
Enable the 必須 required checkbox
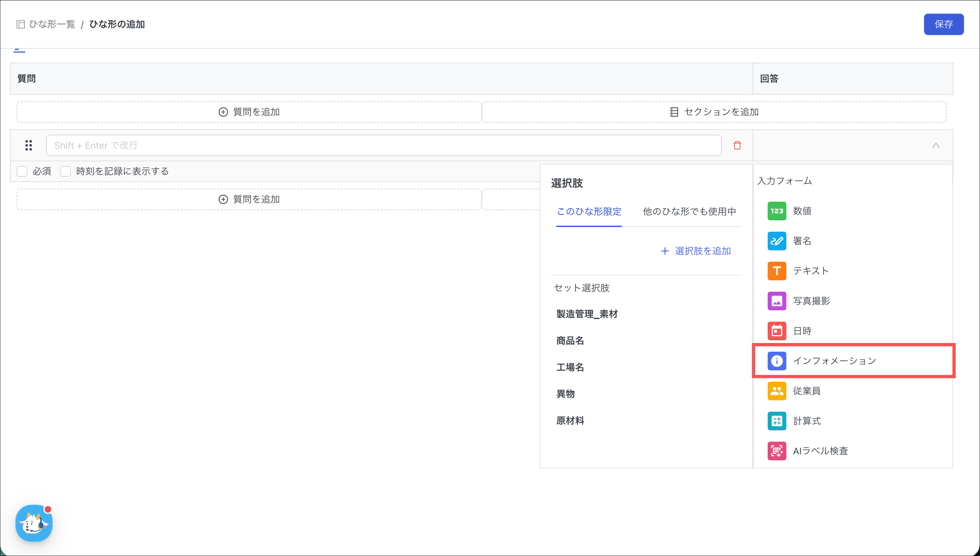click(22, 171)
